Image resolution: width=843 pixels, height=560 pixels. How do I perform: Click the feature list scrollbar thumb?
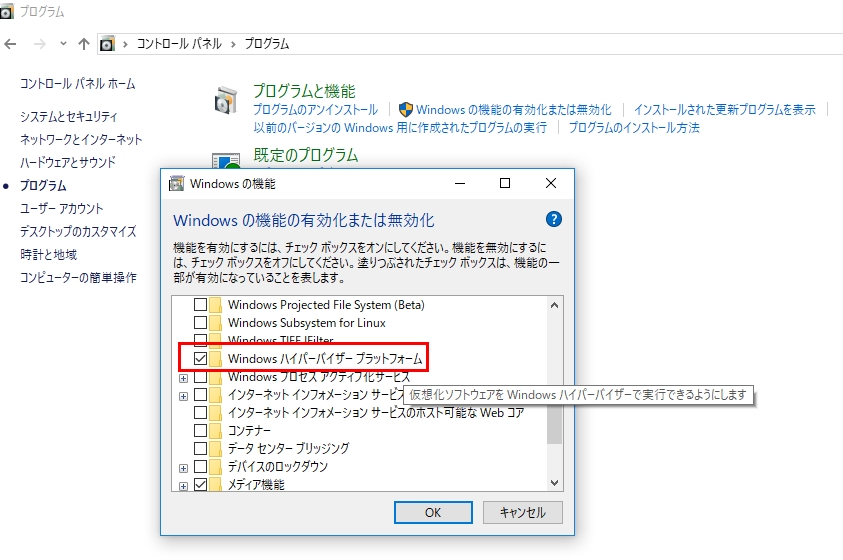click(554, 424)
